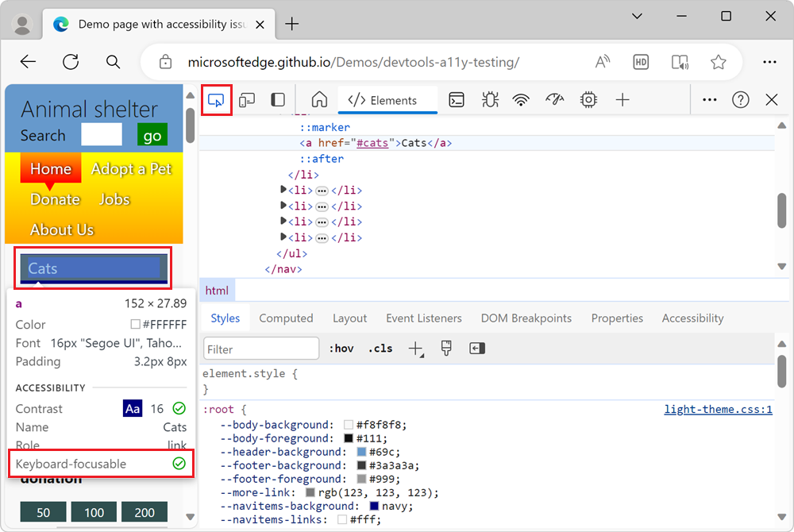
Task: Open the Issues tool (bug icon)
Action: coord(490,100)
